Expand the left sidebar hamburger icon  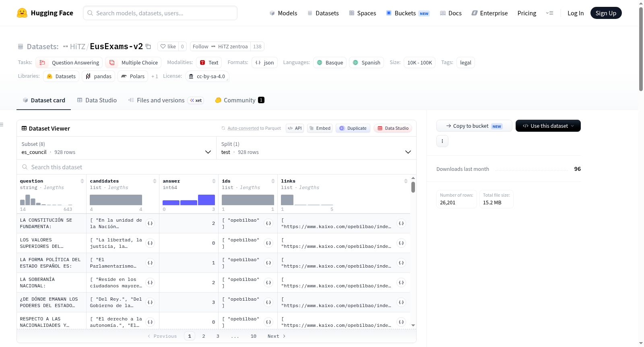[x=2, y=125]
